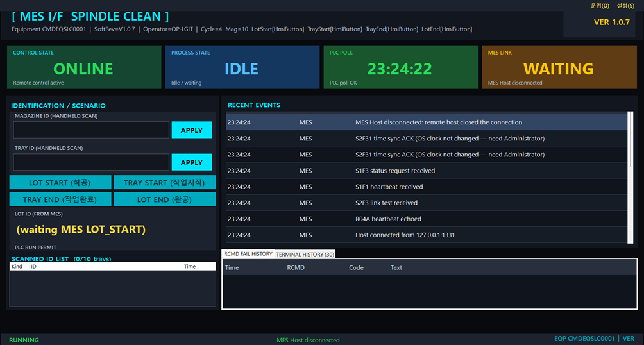Click the Magazine ID handheld scan field
This screenshot has height=345, width=644.
(x=91, y=130)
